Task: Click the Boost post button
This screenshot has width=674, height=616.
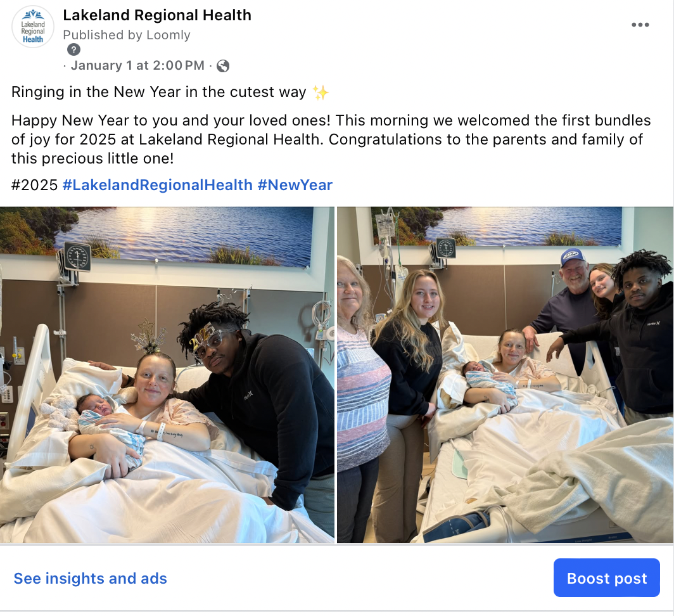Action: click(606, 578)
